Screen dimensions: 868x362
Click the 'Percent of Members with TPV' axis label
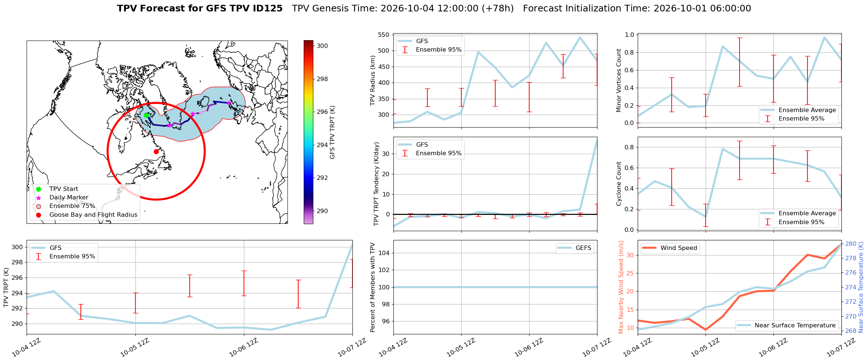[372, 287]
